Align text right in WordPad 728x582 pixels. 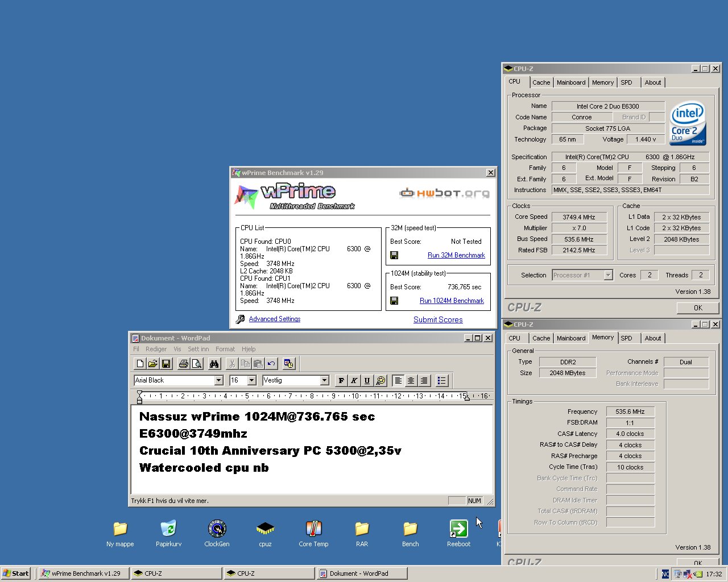click(x=424, y=380)
